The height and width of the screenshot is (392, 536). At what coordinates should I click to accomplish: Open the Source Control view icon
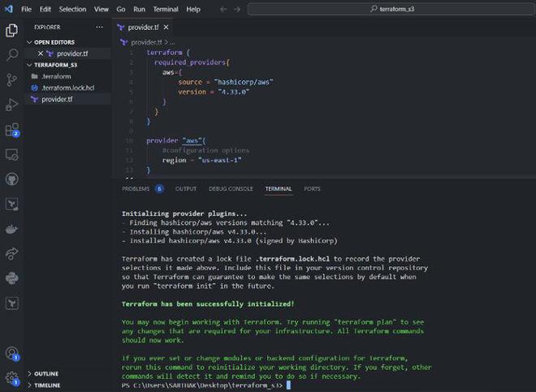(11, 80)
